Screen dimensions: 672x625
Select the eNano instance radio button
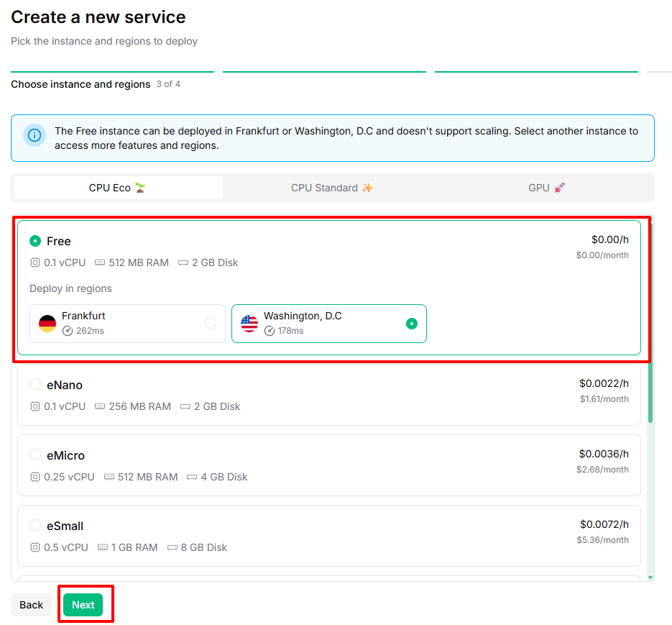point(35,385)
